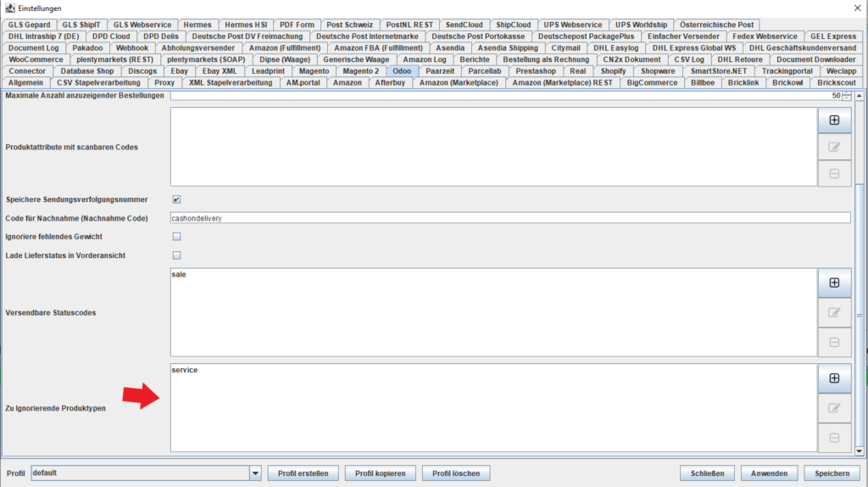Edit selected Versendbare Statuscodes entry
Screen dimensions: 868x487
coord(834,312)
